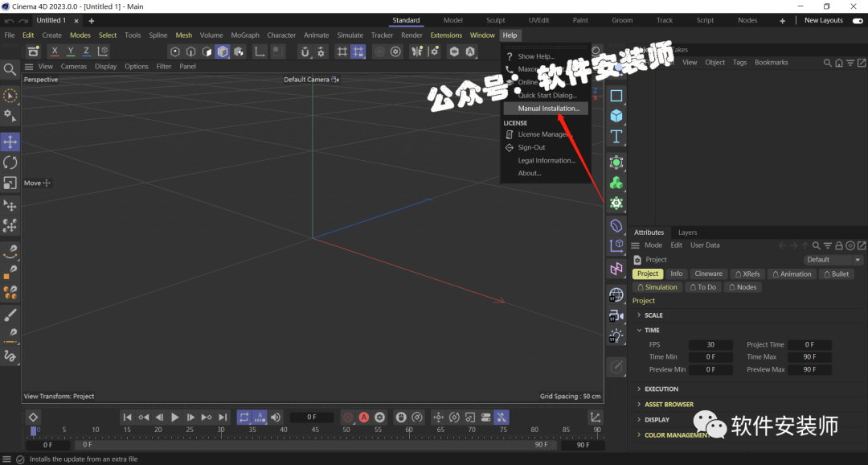Lock the Attribute Manager element
868x465 pixels.
tap(838, 245)
